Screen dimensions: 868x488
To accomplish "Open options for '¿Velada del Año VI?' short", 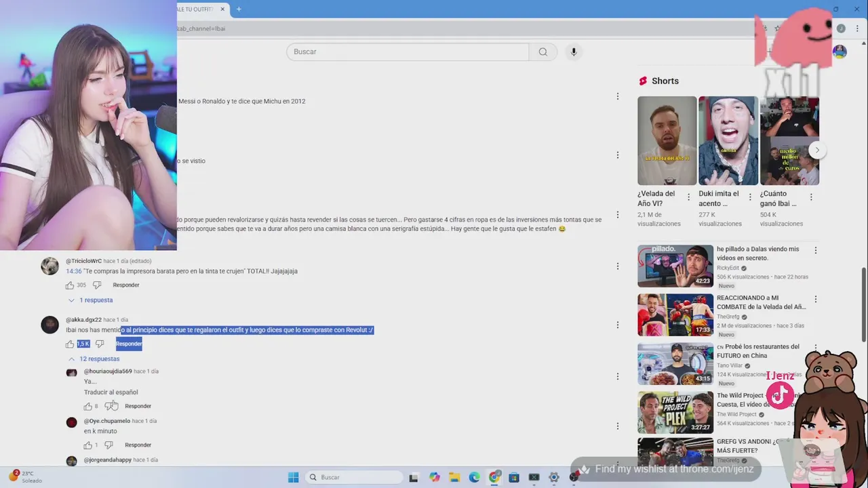I will pos(689,197).
